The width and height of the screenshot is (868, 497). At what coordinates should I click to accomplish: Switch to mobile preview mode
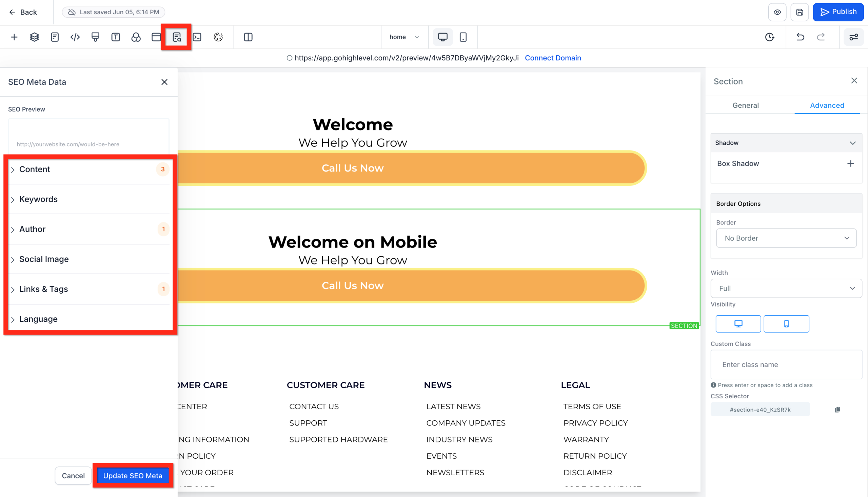tap(463, 37)
